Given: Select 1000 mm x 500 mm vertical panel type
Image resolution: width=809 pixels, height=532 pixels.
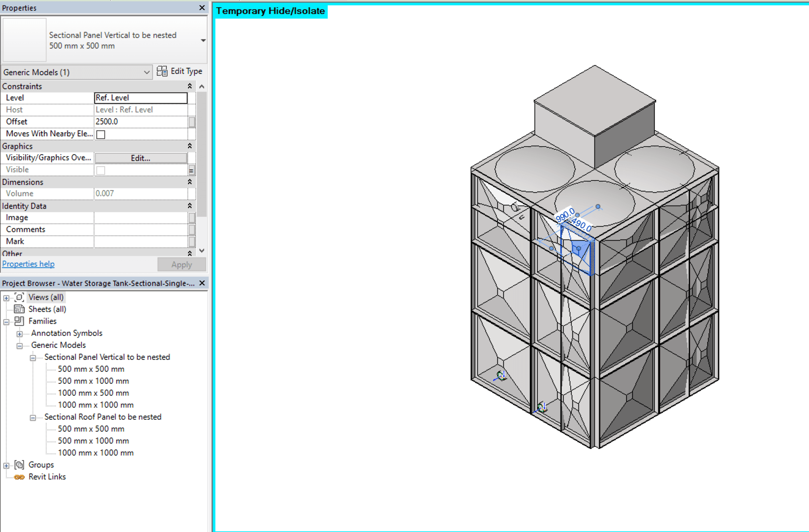Looking at the screenshot, I should pos(93,393).
